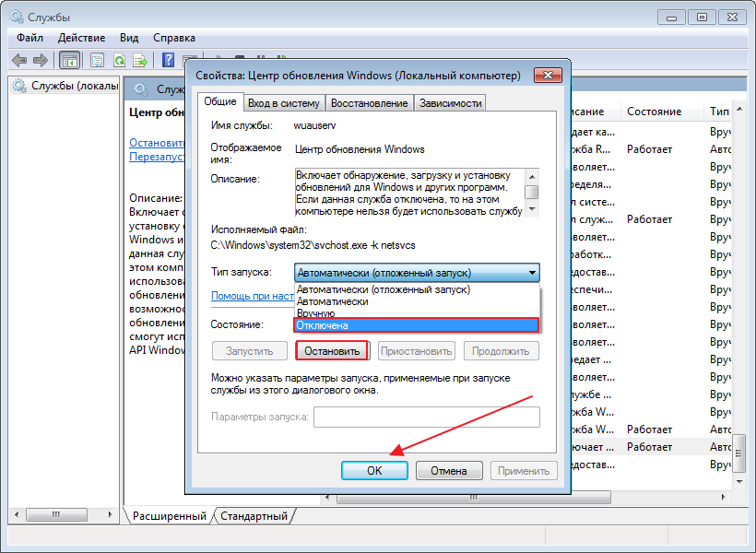Open the Тип запуска dropdown arrow
Screen dimensions: 756x553
coord(532,273)
